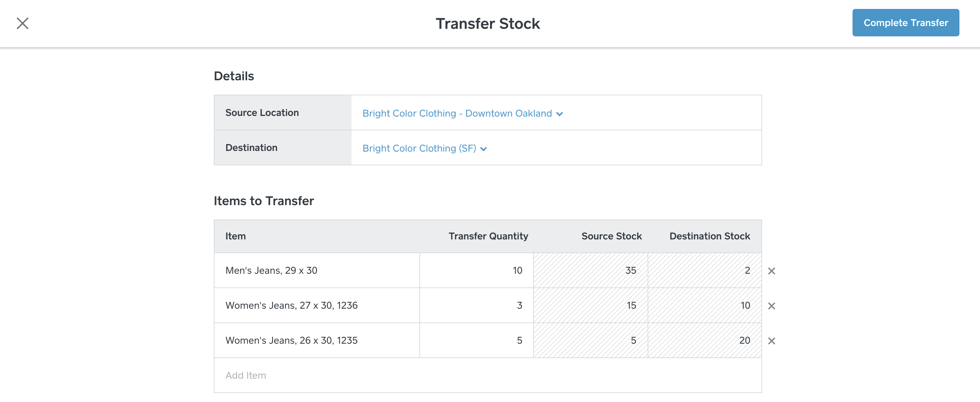Viewport: 980px width, 402px height.
Task: Click the Source Stock column header
Action: tap(611, 236)
